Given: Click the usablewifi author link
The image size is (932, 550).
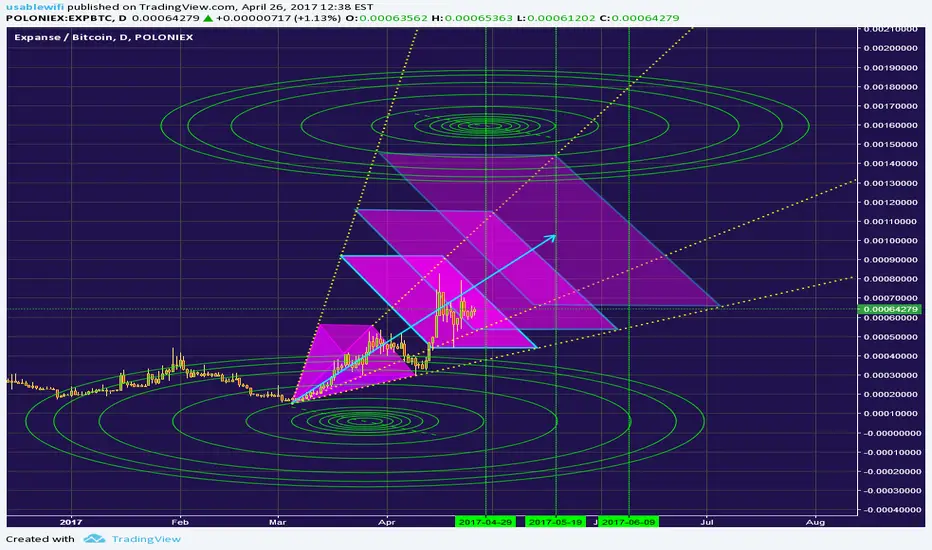Looking at the screenshot, I should click(x=35, y=7).
